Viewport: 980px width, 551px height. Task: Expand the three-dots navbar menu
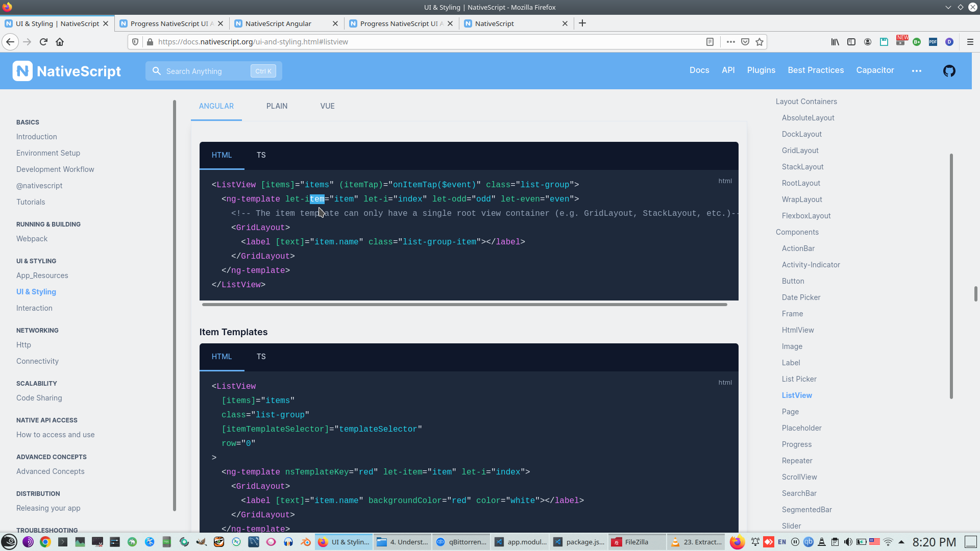[916, 71]
